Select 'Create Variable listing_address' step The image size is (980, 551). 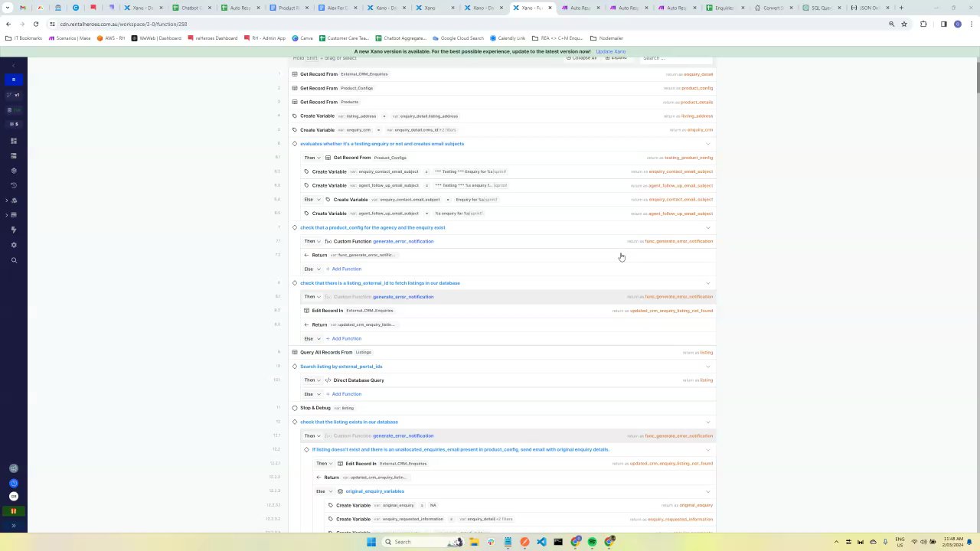[502, 116]
